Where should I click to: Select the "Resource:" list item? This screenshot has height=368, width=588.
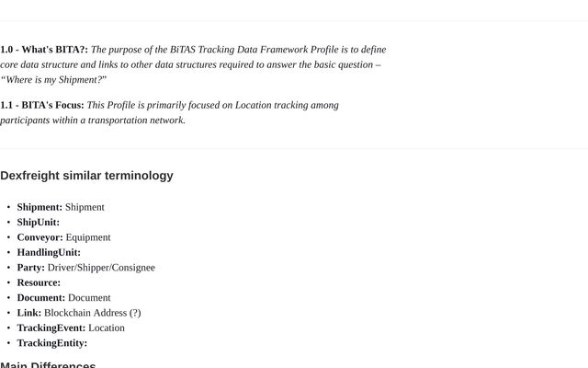pyautogui.click(x=39, y=283)
